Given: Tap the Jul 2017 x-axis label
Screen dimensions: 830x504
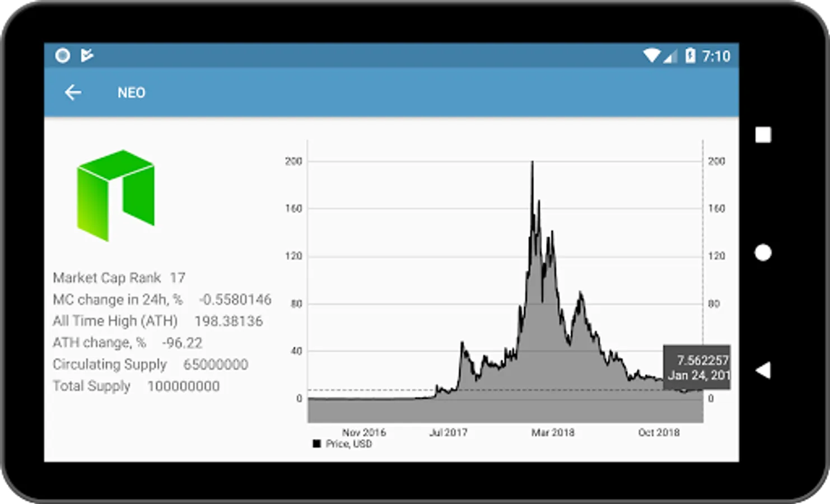Looking at the screenshot, I should click(448, 432).
